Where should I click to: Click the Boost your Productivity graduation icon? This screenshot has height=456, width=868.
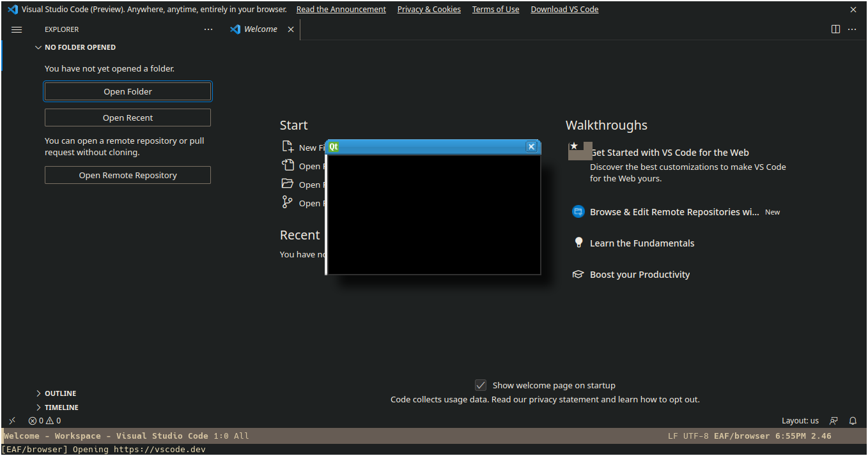578,274
